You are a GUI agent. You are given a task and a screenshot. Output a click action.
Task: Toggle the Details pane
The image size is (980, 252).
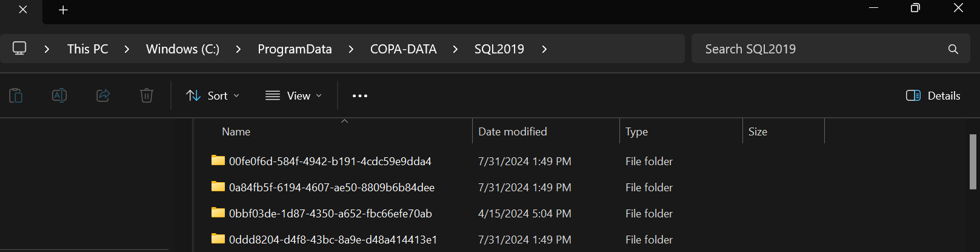coord(933,96)
